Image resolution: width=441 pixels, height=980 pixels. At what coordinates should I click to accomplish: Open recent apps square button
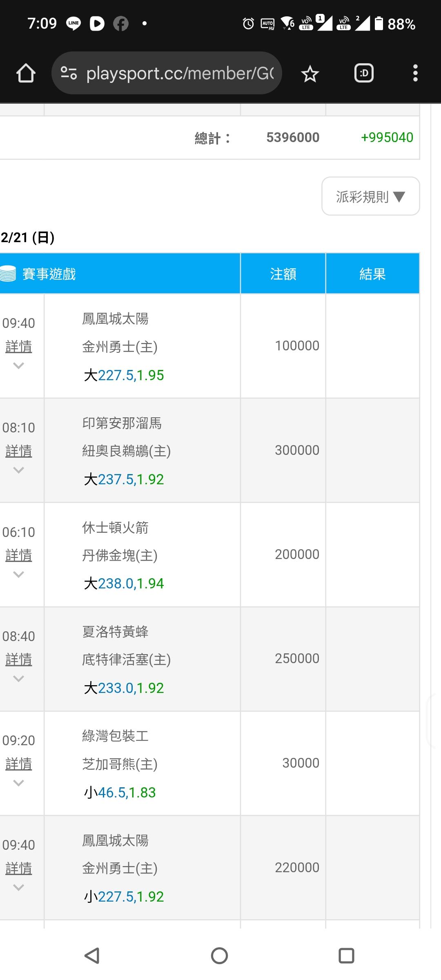pos(346,955)
